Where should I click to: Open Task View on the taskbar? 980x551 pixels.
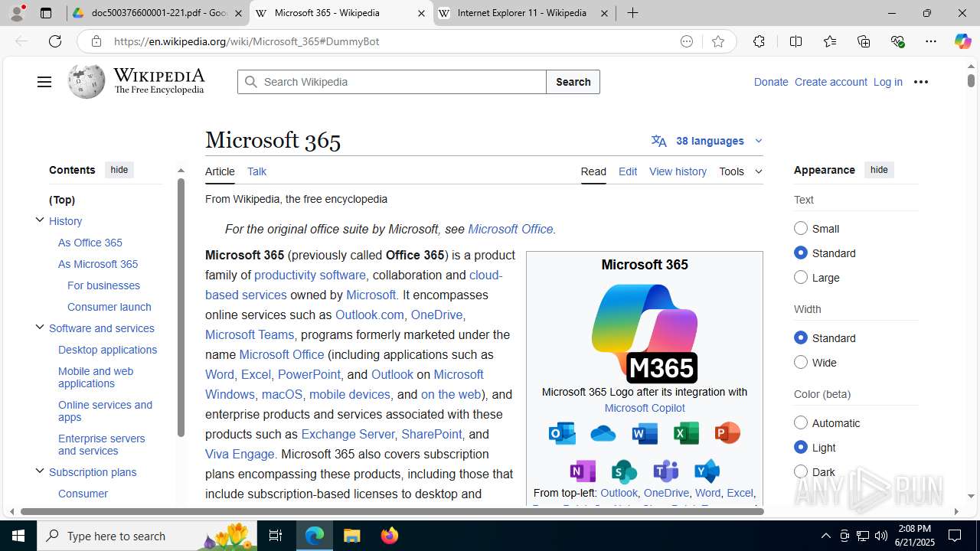(x=276, y=536)
